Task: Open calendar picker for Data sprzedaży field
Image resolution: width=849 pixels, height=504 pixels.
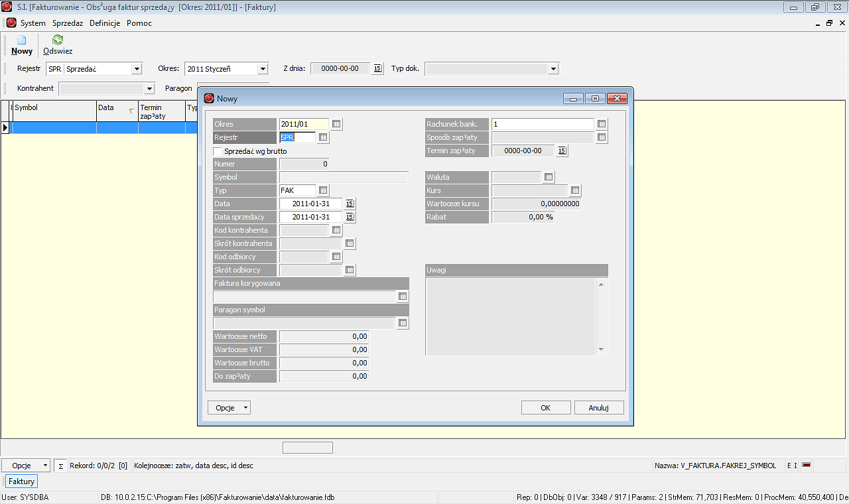Action: [350, 217]
